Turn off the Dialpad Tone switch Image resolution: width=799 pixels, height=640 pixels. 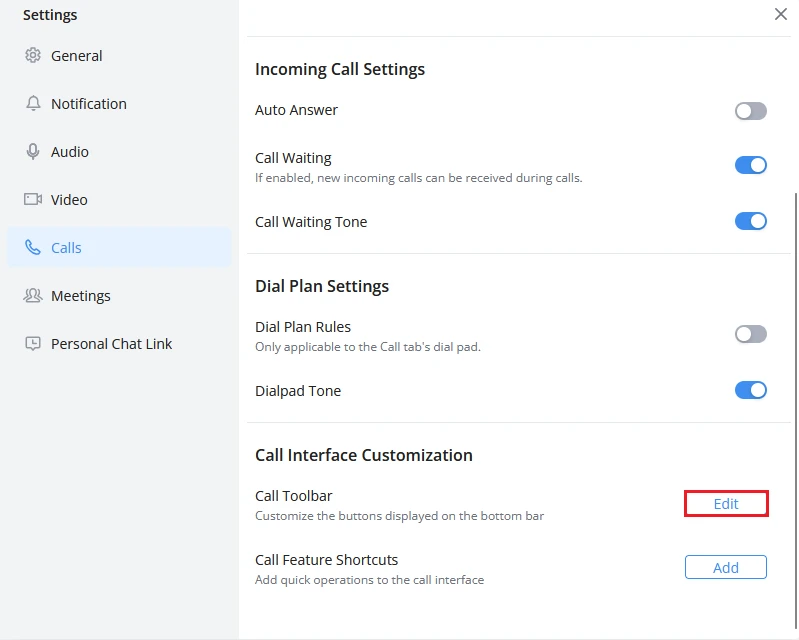(x=751, y=390)
